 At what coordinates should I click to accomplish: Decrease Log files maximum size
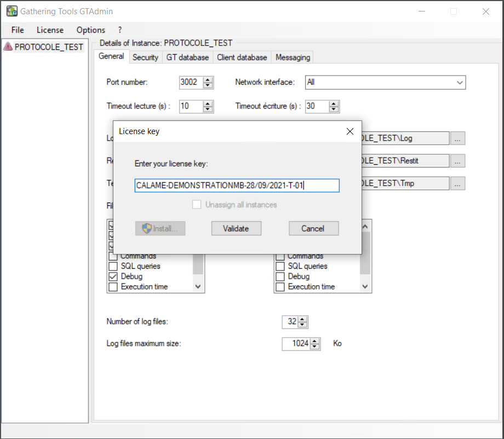click(x=314, y=347)
